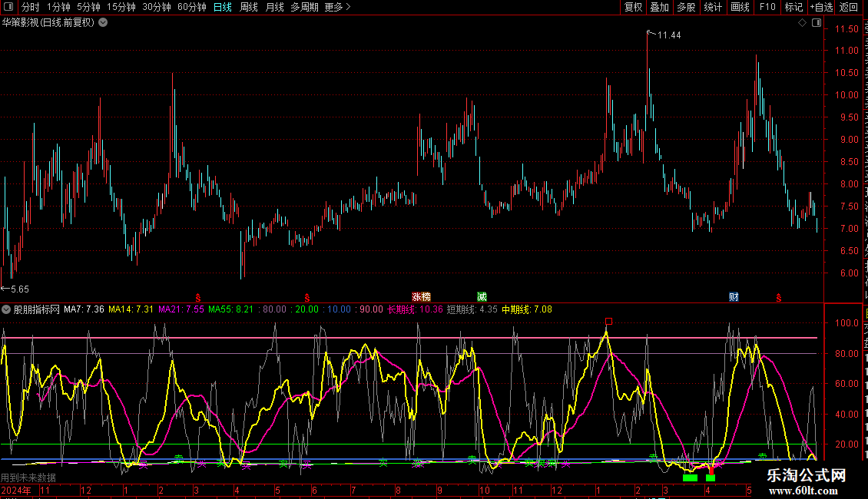The width and height of the screenshot is (868, 499).
Task: Select the 日线 daily tab
Action: pos(223,7)
